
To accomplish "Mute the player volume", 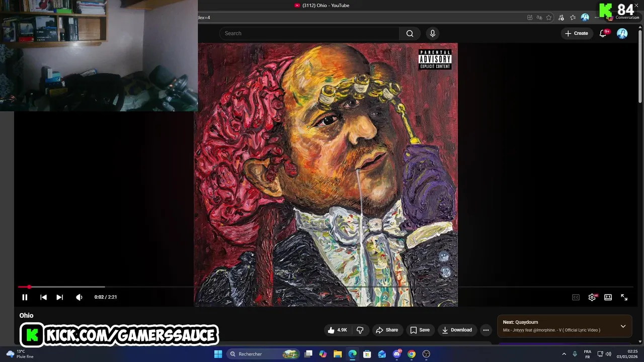I will click(x=79, y=297).
